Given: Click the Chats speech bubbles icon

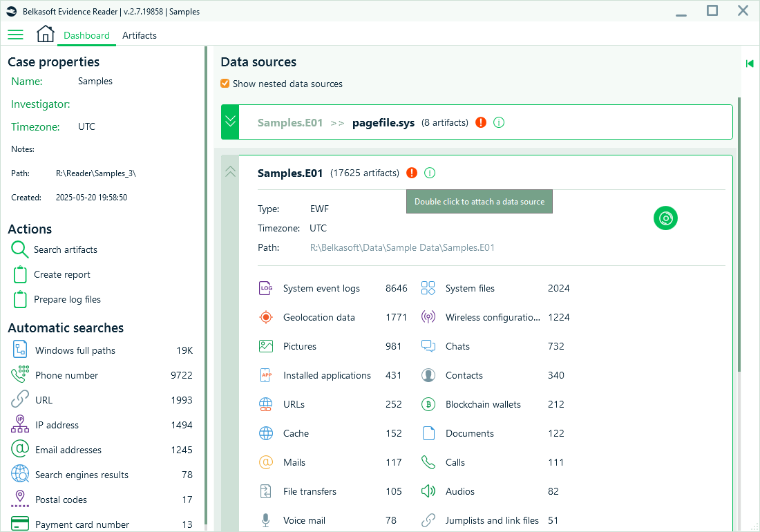Looking at the screenshot, I should 428,346.
